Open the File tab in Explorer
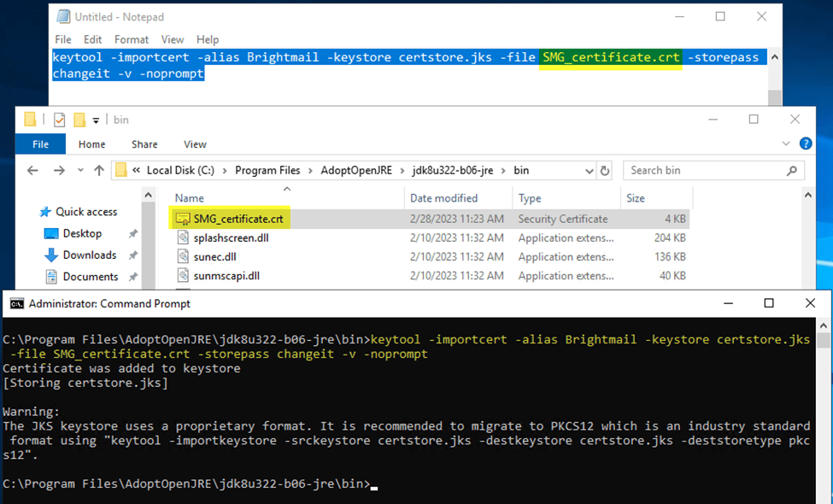 40,144
